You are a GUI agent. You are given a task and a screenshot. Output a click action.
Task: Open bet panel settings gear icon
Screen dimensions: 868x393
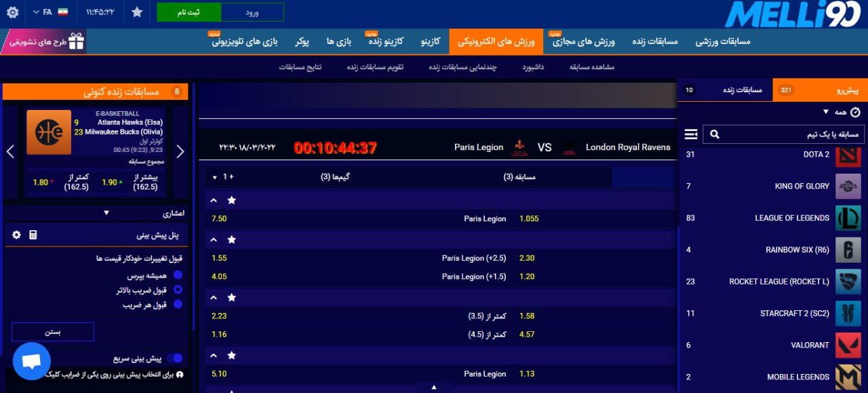pyautogui.click(x=17, y=235)
